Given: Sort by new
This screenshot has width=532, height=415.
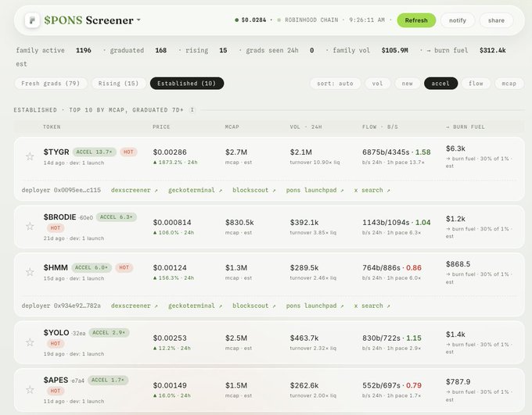Looking at the screenshot, I should coord(407,84).
